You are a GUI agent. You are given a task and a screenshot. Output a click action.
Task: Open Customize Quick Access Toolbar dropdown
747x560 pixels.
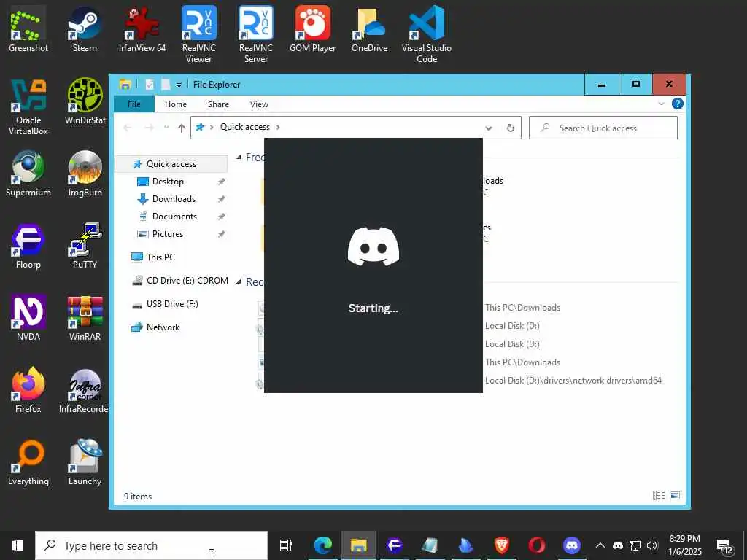(x=179, y=85)
